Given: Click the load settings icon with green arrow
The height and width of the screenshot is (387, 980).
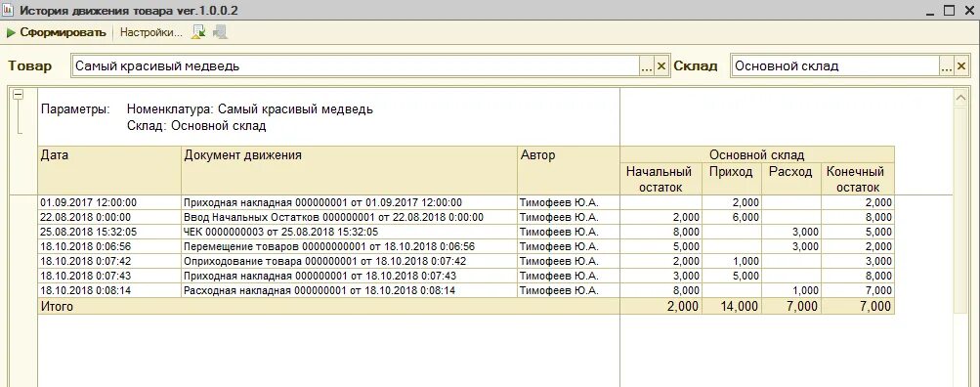Looking at the screenshot, I should click(198, 32).
